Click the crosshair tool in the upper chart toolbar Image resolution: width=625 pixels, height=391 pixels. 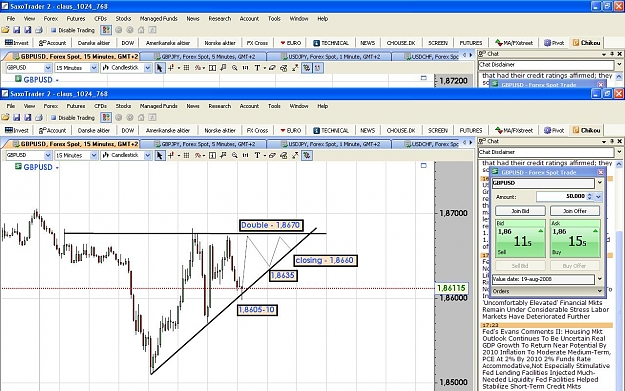click(x=171, y=68)
